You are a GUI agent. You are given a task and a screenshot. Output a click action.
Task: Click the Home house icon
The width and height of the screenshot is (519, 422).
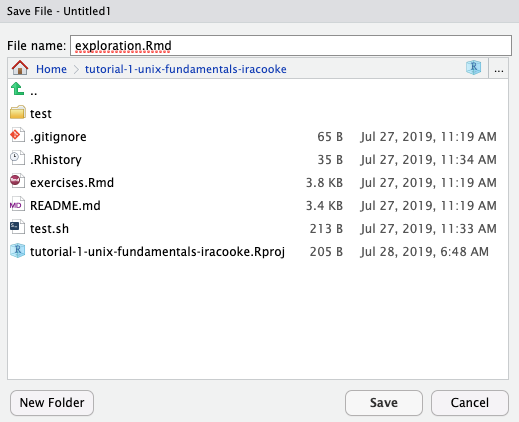coord(20,68)
